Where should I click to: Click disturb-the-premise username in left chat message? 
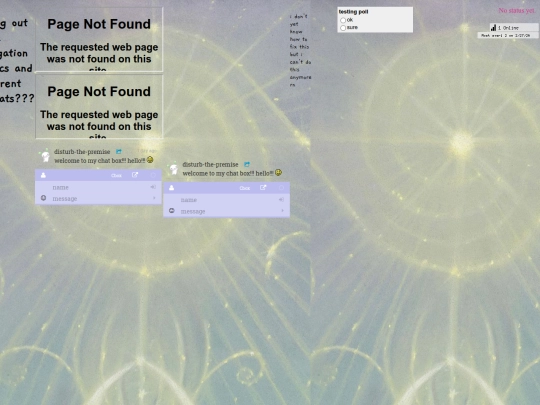(82, 152)
